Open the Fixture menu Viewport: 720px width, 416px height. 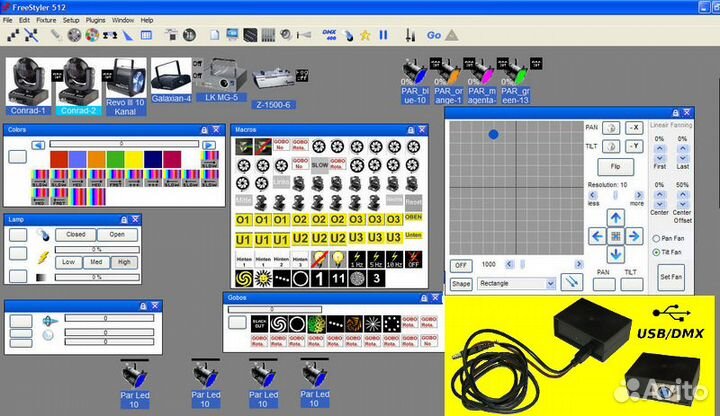pyautogui.click(x=46, y=20)
